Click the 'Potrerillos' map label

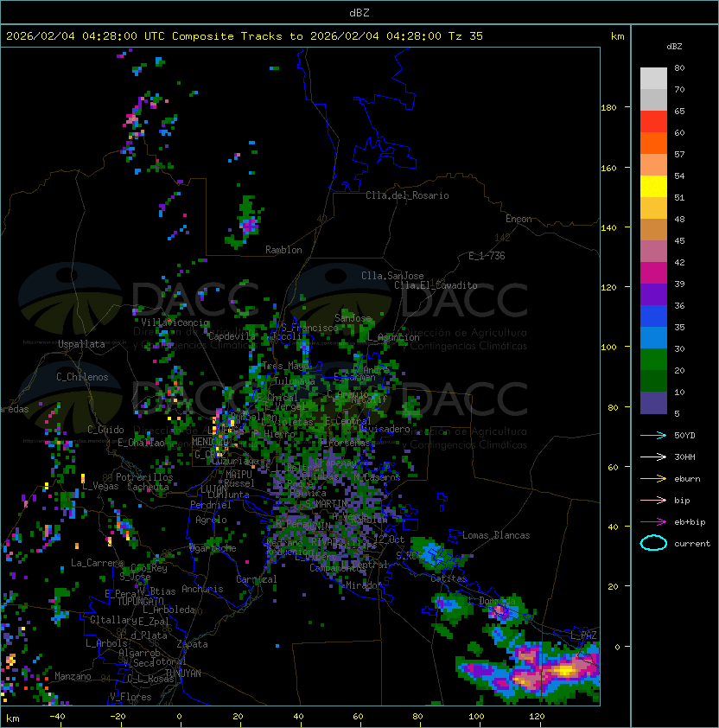[x=144, y=477]
